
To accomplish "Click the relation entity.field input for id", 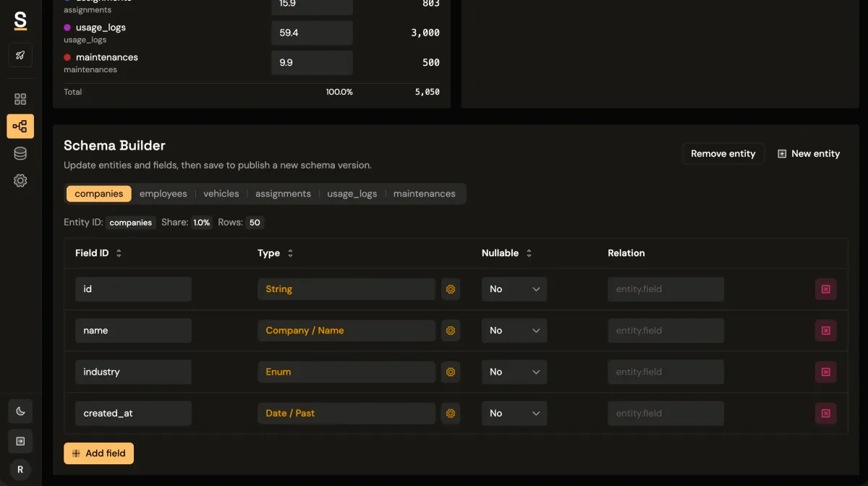I will coord(665,289).
